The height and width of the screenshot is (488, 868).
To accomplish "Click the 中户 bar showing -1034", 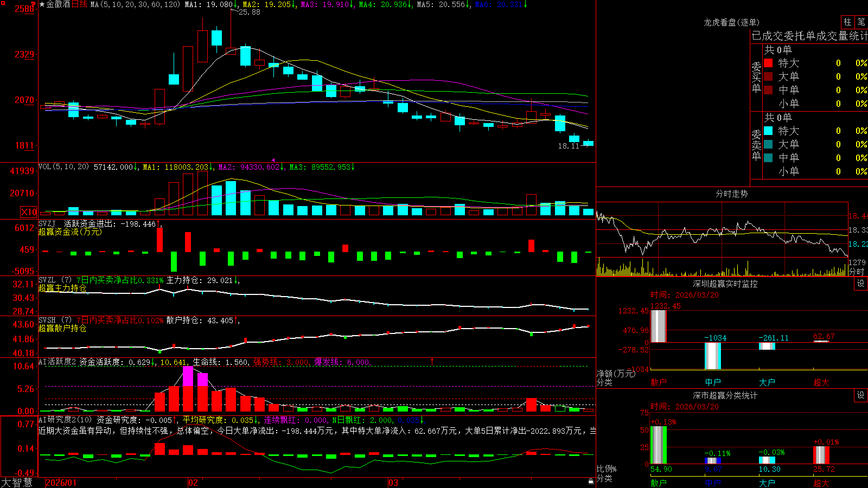I will [x=713, y=356].
